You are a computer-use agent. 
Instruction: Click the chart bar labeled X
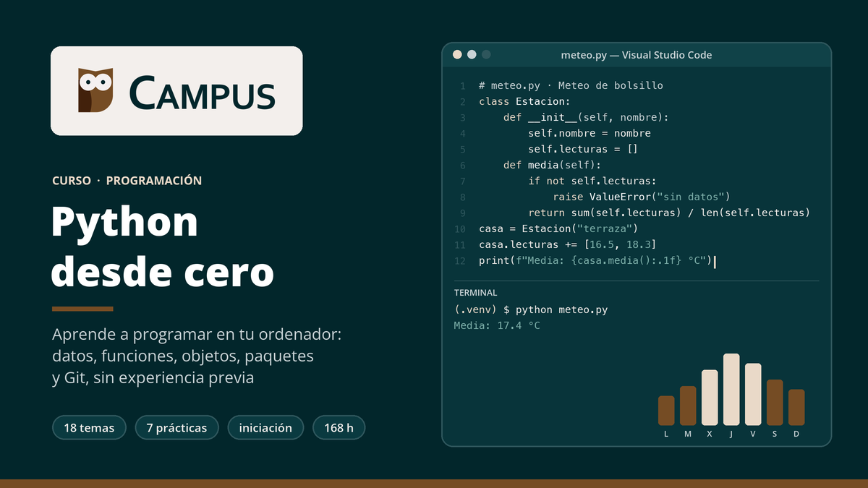710,398
